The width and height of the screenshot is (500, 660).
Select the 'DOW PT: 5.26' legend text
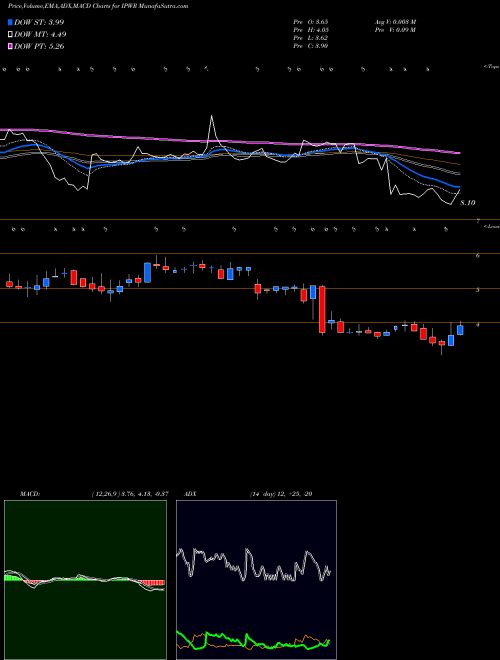click(39, 46)
